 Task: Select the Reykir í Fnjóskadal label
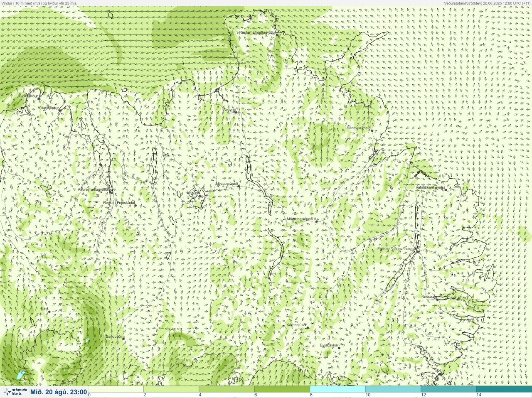click(x=119, y=203)
